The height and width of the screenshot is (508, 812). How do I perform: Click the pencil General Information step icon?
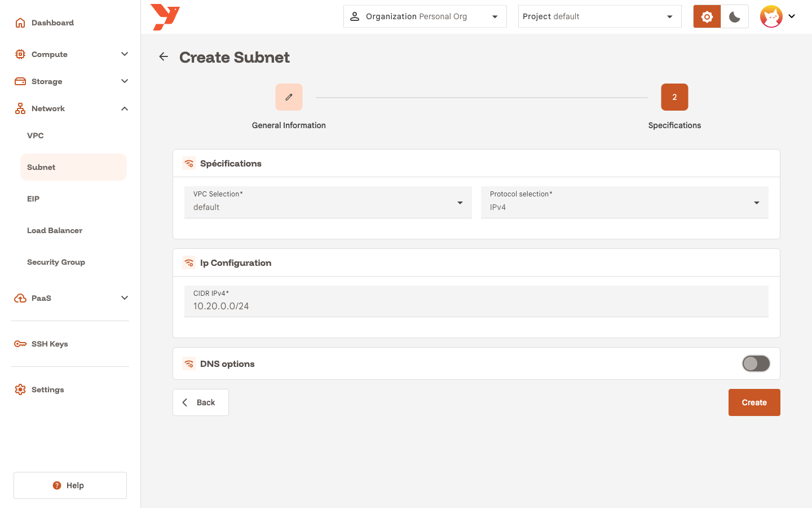pos(289,97)
